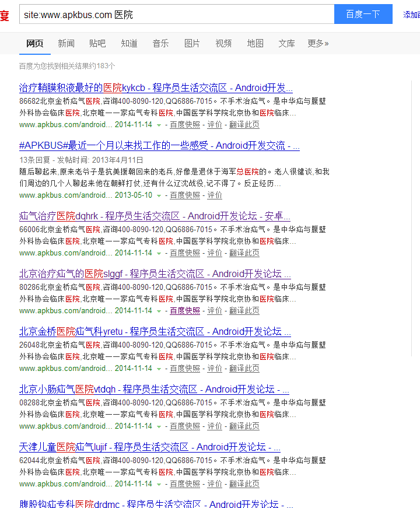Open 百度快照 for the vtdqh result

pyautogui.click(x=185, y=426)
